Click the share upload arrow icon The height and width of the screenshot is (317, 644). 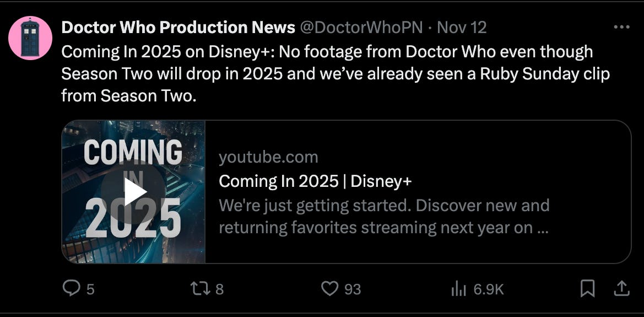621,288
